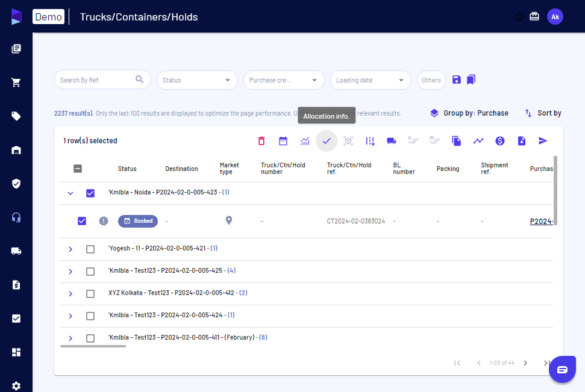Viewport: 585px width, 392px height.
Task: Expand the XYZ Kolkata group
Action: point(70,294)
